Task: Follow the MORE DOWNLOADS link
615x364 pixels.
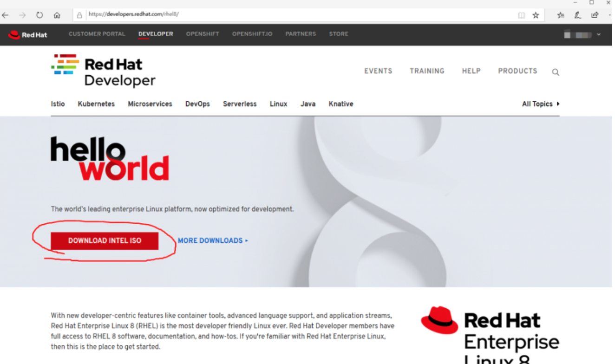Action: pos(213,240)
